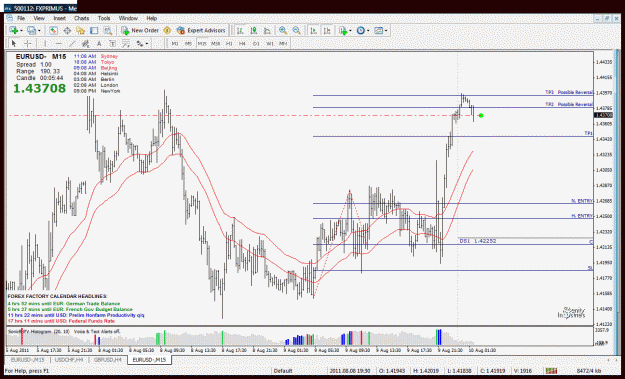Toggle chart Auto Scroll icon
Screen dimensions: 625x379
coord(314,30)
